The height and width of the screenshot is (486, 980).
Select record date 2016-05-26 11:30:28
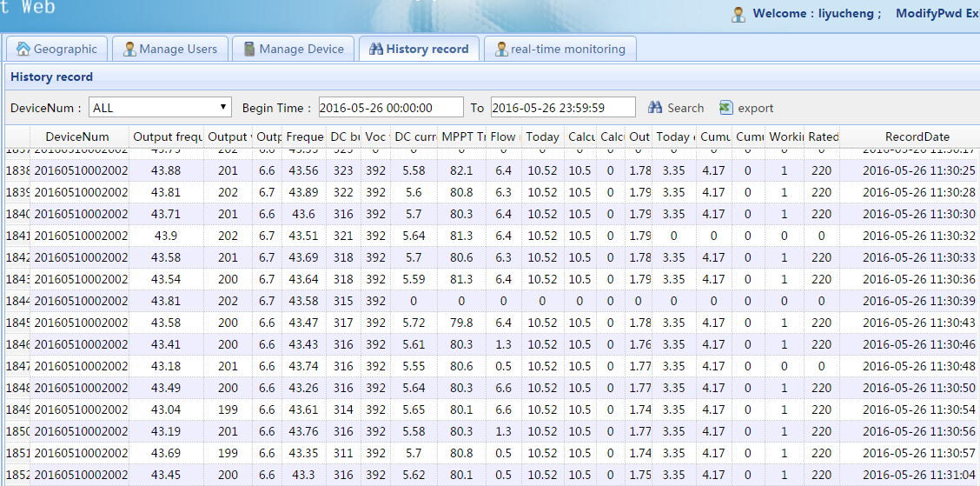[x=919, y=192]
